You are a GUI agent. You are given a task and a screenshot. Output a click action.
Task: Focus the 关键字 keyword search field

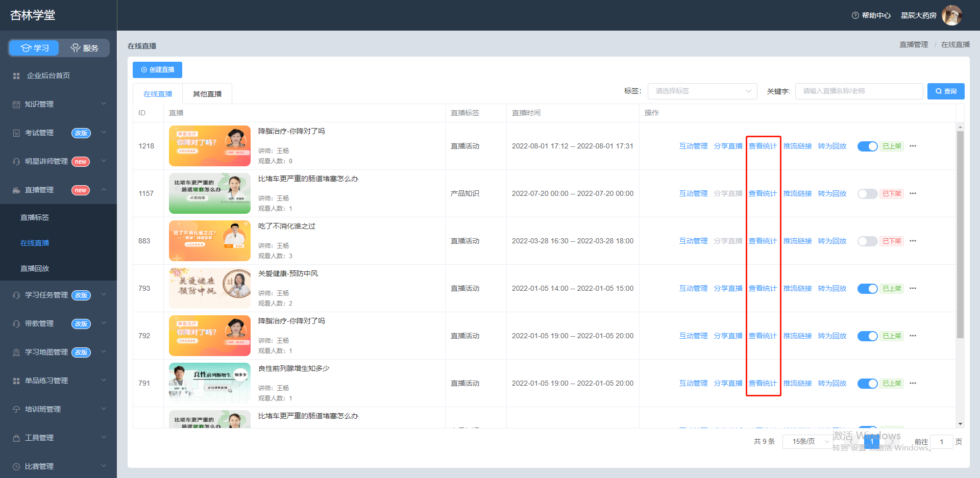tap(859, 91)
